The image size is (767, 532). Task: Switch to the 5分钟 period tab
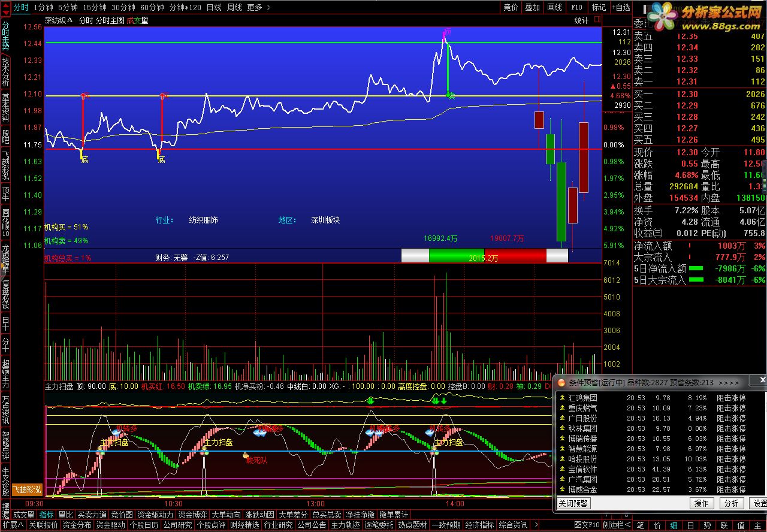68,7
